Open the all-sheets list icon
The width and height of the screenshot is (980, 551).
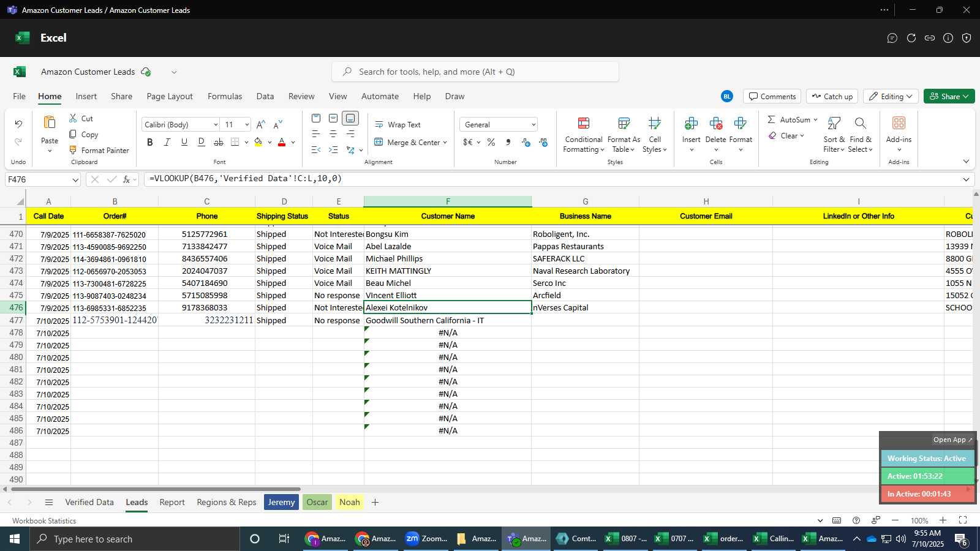49,502
